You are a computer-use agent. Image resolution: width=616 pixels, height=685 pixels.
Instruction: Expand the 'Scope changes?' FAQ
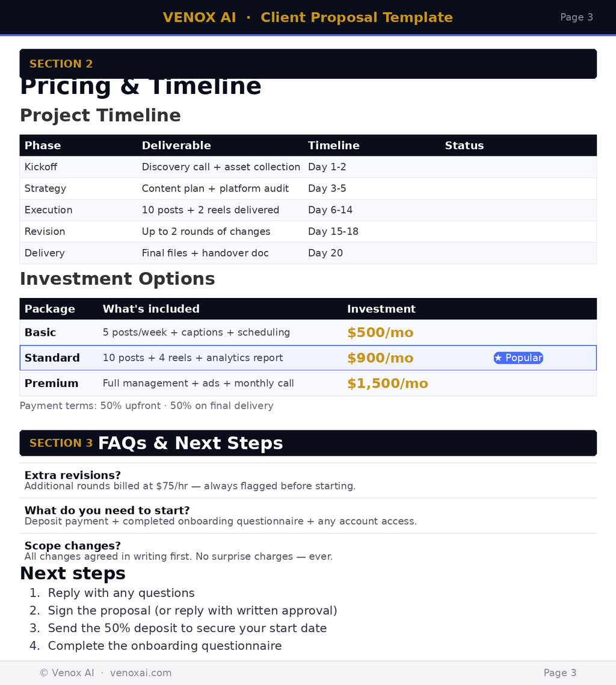[72, 545]
